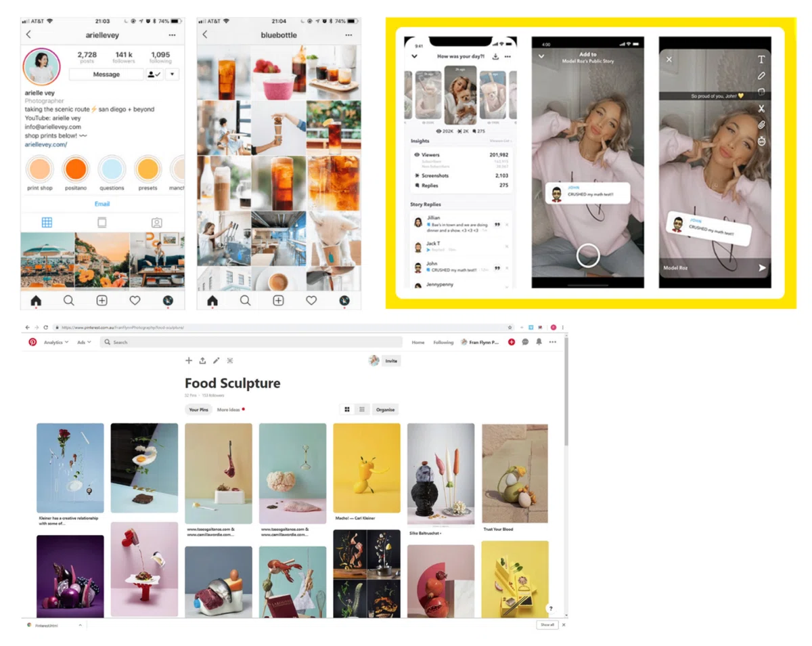This screenshot has width=812, height=646.
Task: Tap new post plus on bluebottle screen
Action: click(x=278, y=300)
